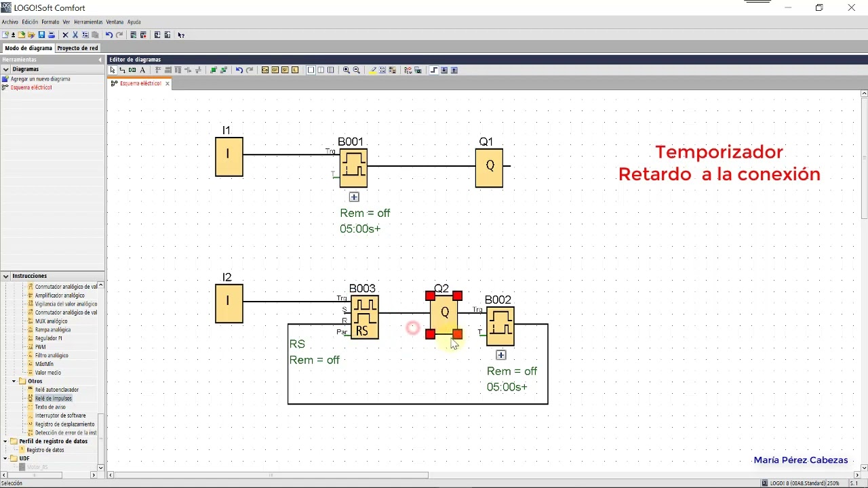This screenshot has height=488, width=868.
Task: Select Relé autoenclavador instruction
Action: coord(57,390)
